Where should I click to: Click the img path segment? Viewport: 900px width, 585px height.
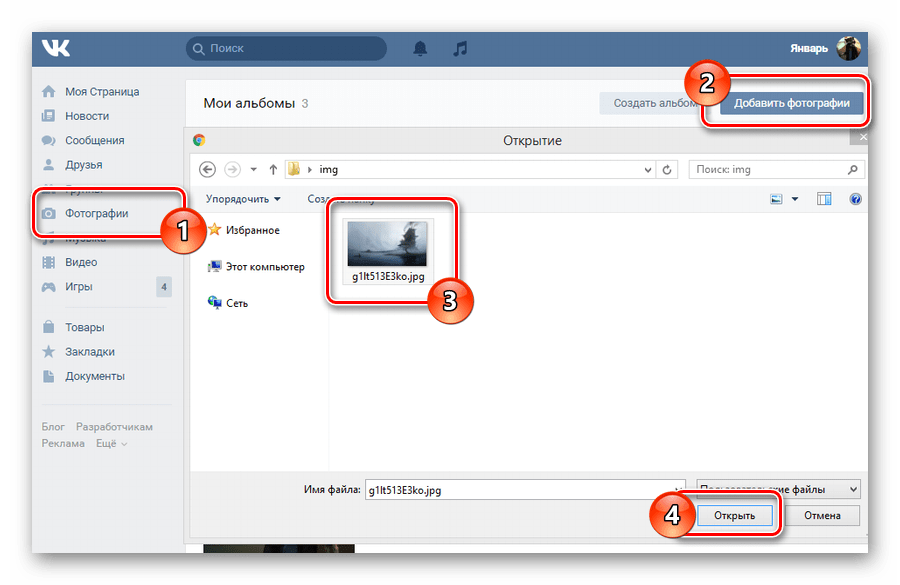(328, 169)
